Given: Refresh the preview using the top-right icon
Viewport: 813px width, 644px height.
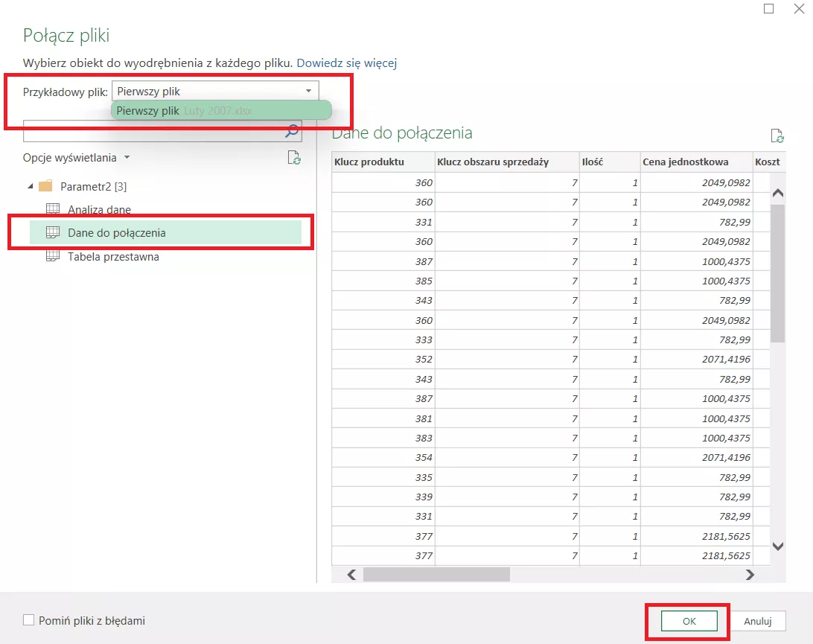Looking at the screenshot, I should pos(777,136).
